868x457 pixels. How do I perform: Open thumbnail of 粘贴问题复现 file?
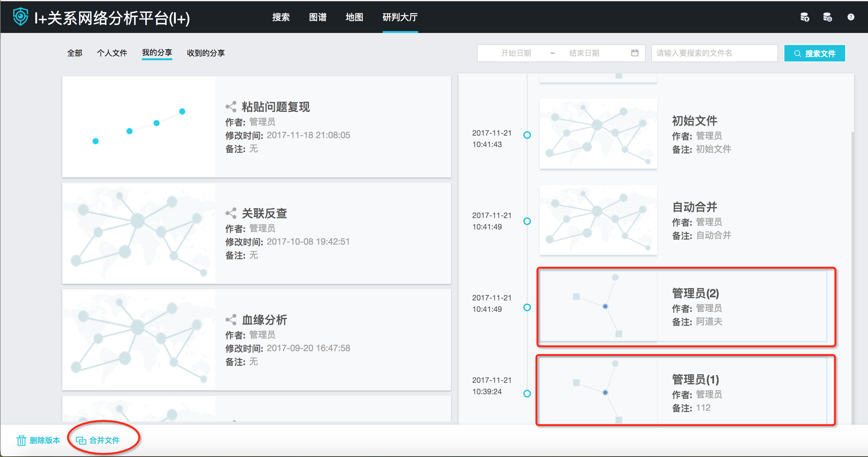tap(138, 127)
